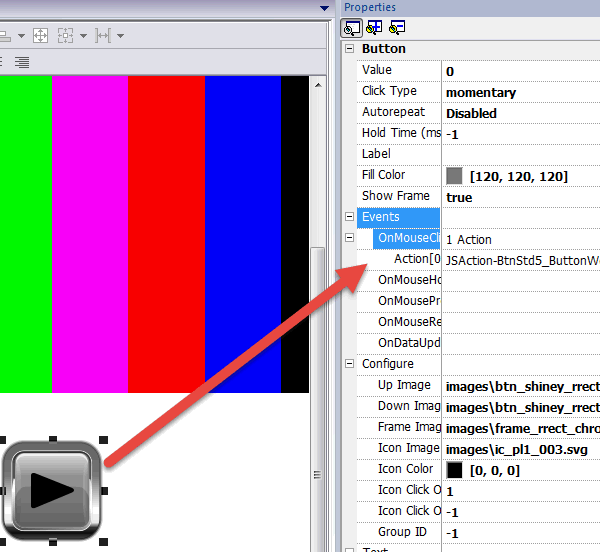
Task: Select the play button widget on canvas
Action: pyautogui.click(x=52, y=491)
